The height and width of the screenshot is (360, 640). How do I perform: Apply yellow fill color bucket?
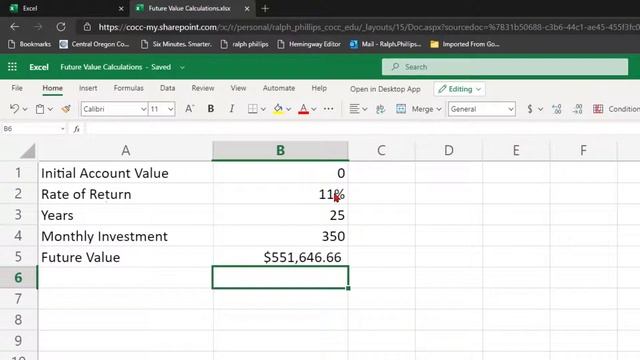pyautogui.click(x=278, y=109)
